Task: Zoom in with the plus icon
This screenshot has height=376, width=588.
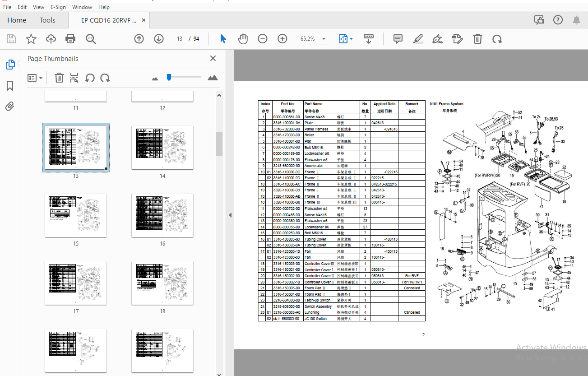Action: point(282,39)
